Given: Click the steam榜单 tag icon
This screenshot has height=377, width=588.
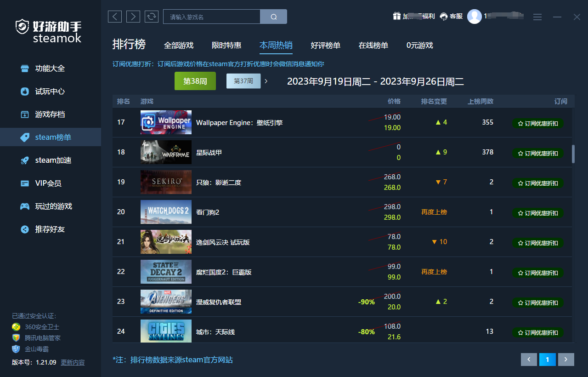Looking at the screenshot, I should (x=25, y=137).
